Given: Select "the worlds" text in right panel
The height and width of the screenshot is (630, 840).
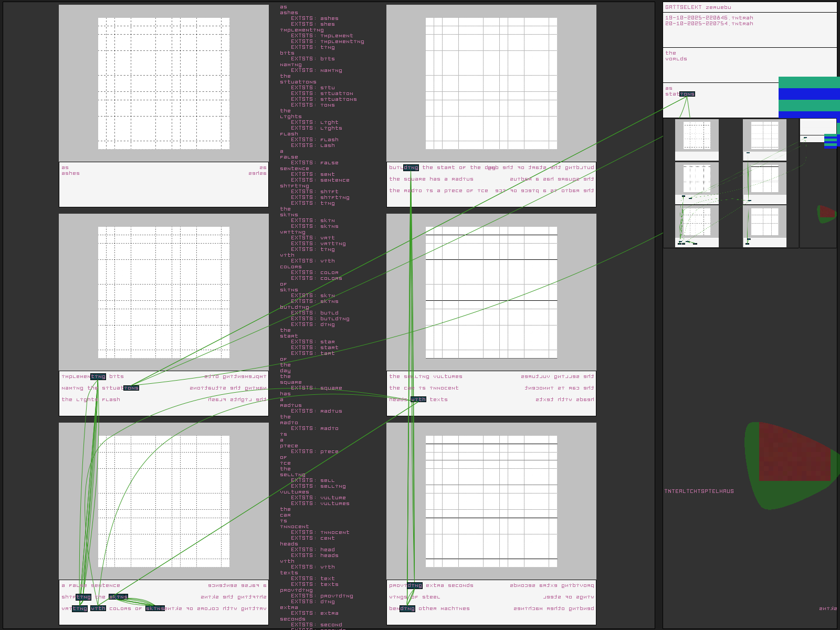Looking at the screenshot, I should 676,56.
